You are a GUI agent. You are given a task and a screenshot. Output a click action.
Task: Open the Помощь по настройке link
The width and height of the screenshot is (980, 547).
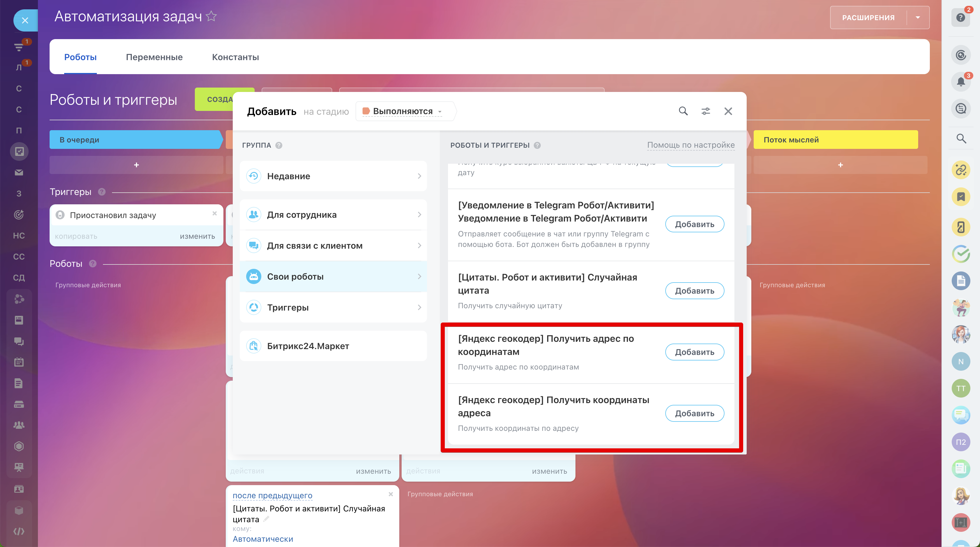[x=690, y=145]
